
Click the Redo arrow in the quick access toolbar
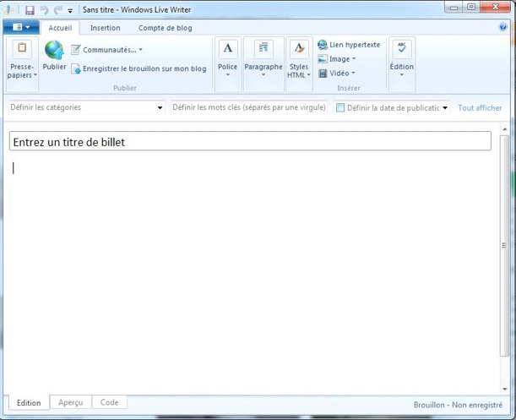coord(58,10)
